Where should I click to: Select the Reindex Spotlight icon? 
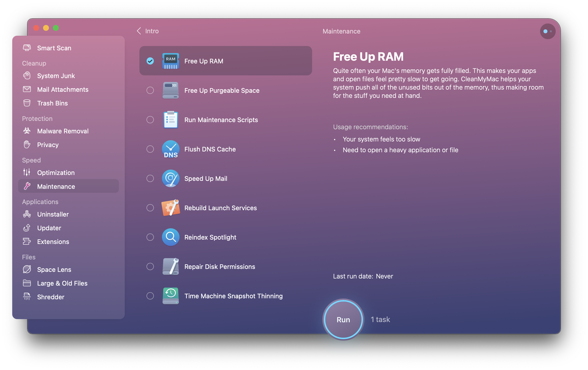click(170, 237)
